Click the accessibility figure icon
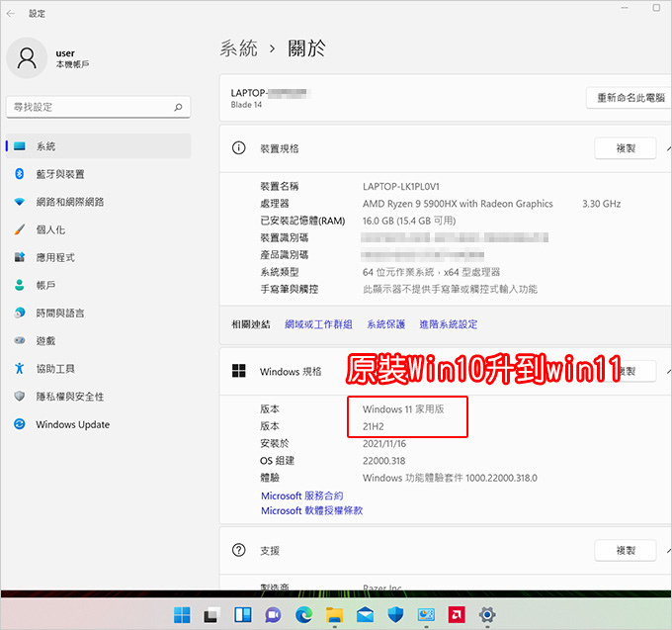 coord(20,368)
